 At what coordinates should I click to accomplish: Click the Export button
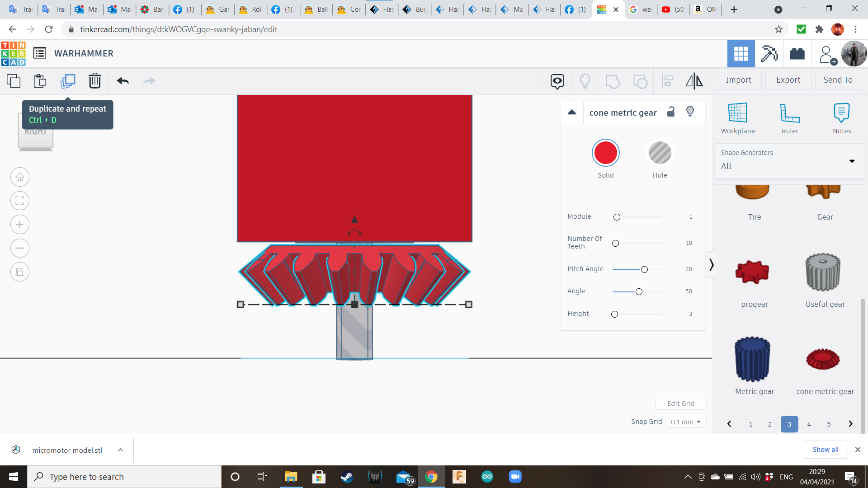[x=788, y=80]
